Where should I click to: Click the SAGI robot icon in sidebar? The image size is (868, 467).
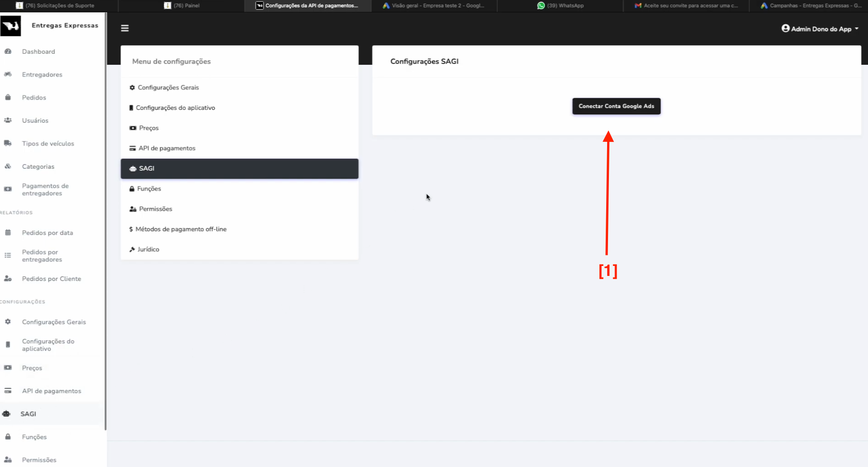coord(6,414)
